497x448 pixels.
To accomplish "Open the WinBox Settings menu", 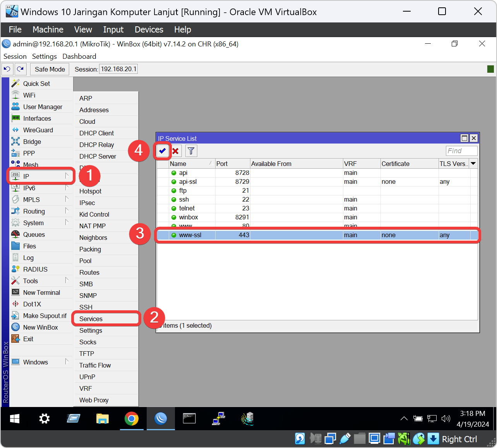I will (x=45, y=56).
